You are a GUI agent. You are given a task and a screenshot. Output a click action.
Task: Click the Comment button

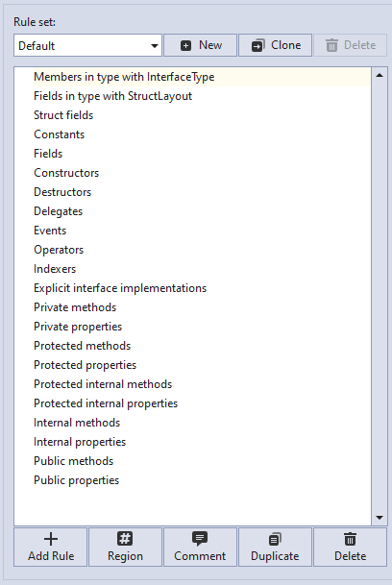point(200,547)
